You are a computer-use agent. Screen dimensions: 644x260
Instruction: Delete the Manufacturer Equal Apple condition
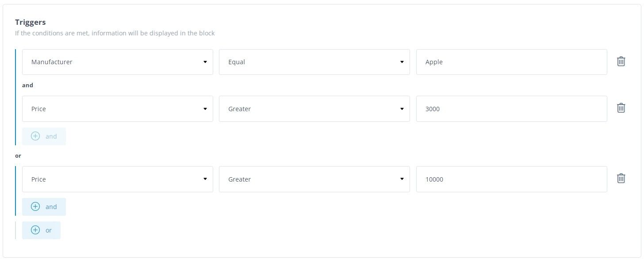(x=621, y=62)
